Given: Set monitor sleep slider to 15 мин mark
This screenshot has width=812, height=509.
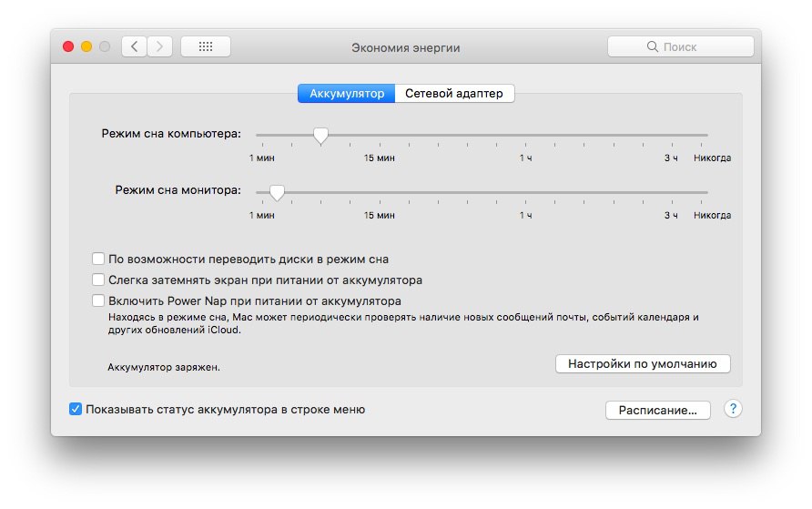Looking at the screenshot, I should click(380, 192).
